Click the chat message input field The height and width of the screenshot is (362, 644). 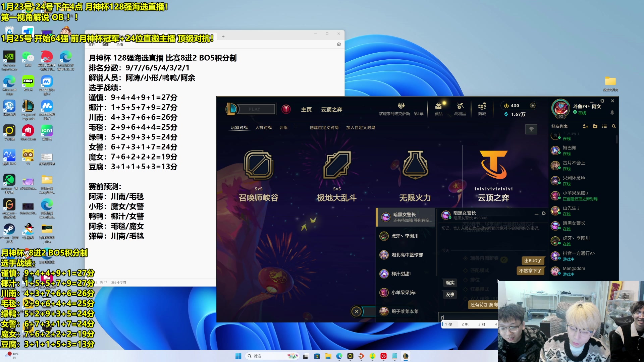coord(468,317)
